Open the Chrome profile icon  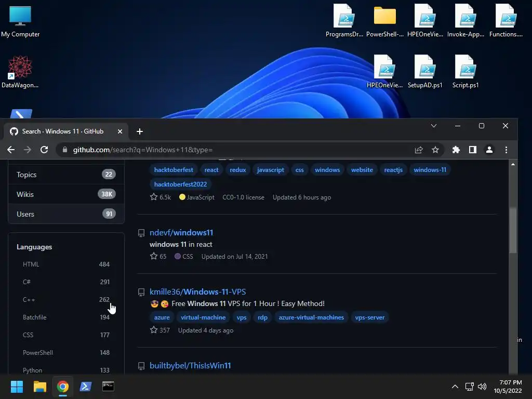click(489, 150)
